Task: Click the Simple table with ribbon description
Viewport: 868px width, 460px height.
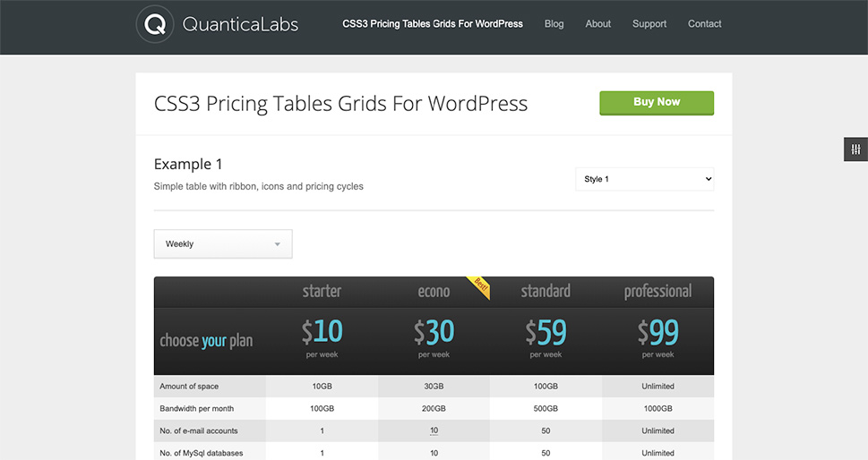Action: tap(259, 186)
